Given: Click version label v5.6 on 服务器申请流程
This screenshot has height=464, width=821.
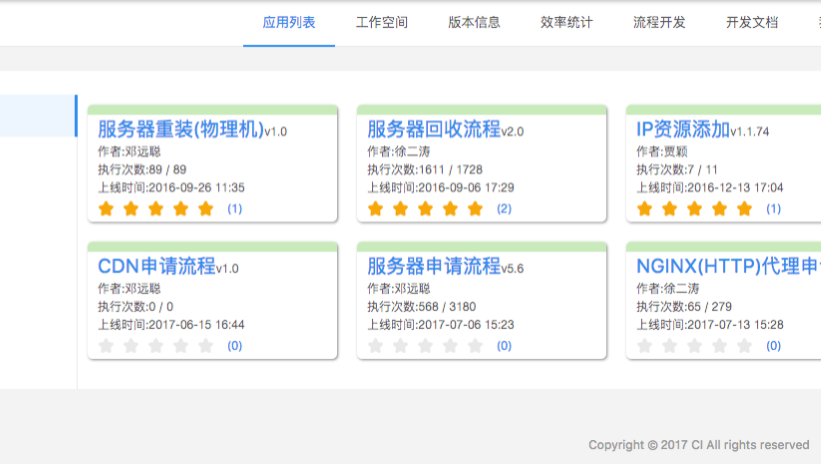Looking at the screenshot, I should pyautogui.click(x=513, y=269).
